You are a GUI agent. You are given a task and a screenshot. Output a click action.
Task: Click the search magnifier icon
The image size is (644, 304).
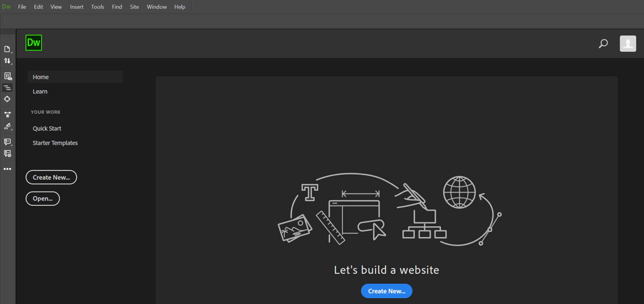point(603,44)
